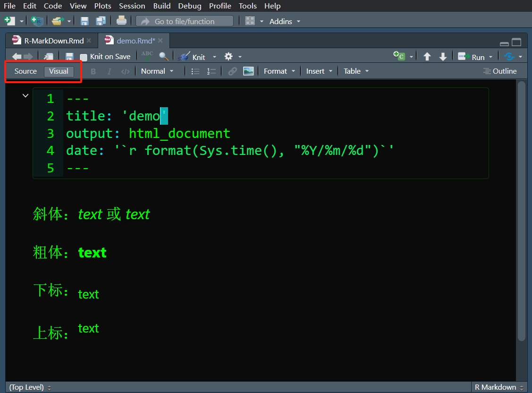The height and width of the screenshot is (393, 532).
Task: Click the Print icon
Action: point(121,21)
